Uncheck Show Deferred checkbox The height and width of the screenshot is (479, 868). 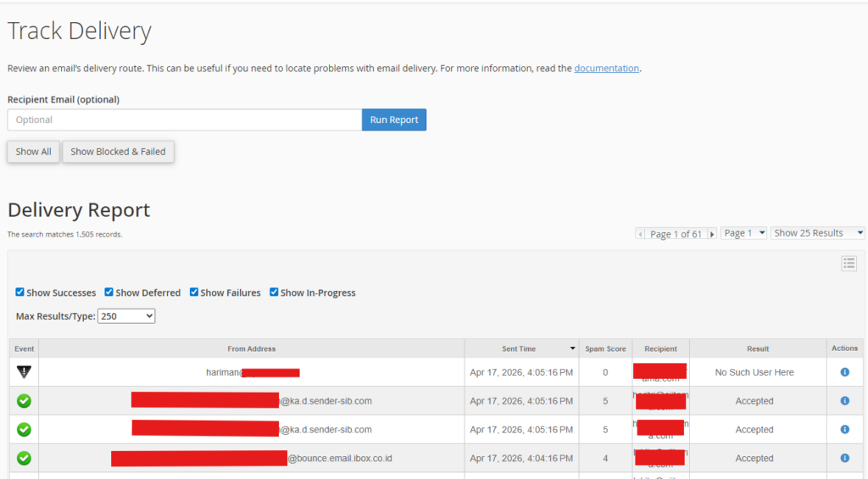click(x=109, y=292)
